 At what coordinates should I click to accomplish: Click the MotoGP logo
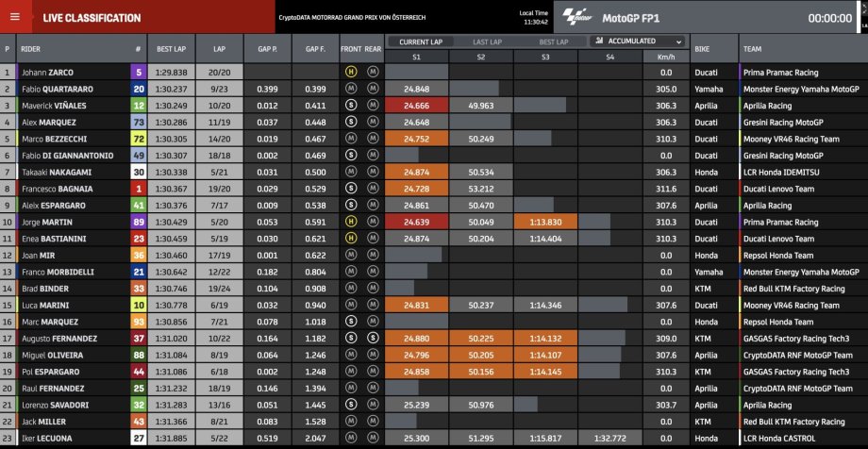[x=578, y=18]
